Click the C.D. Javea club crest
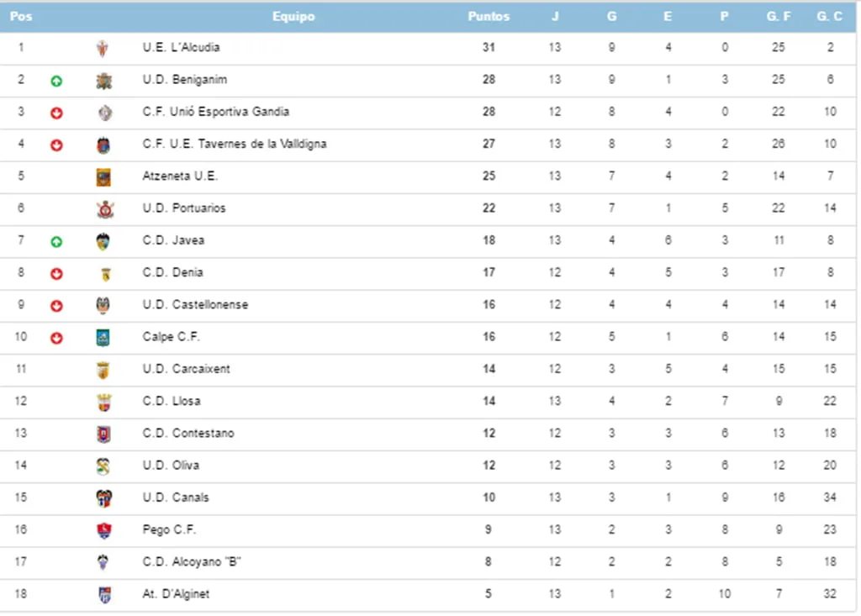The height and width of the screenshot is (616, 861). tap(103, 241)
